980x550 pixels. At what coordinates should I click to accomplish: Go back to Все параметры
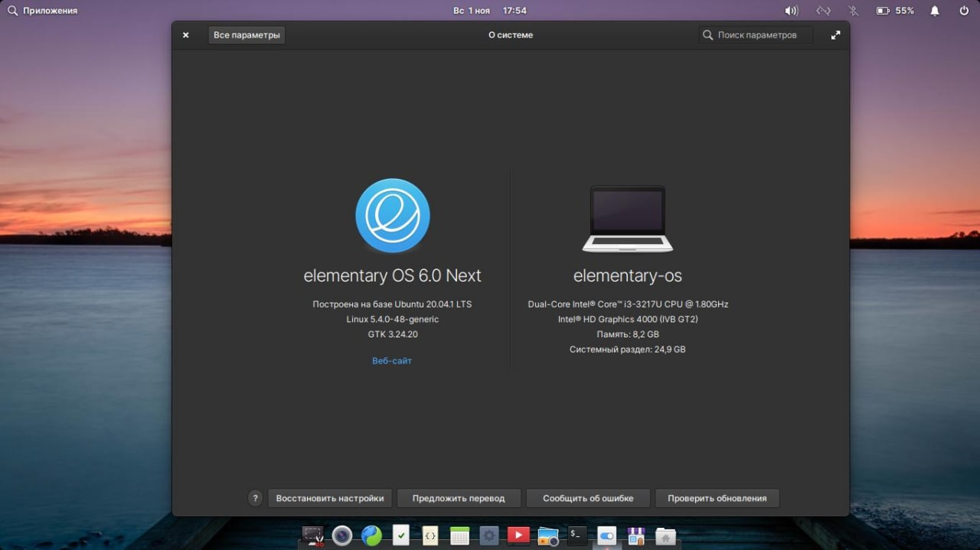pyautogui.click(x=247, y=35)
